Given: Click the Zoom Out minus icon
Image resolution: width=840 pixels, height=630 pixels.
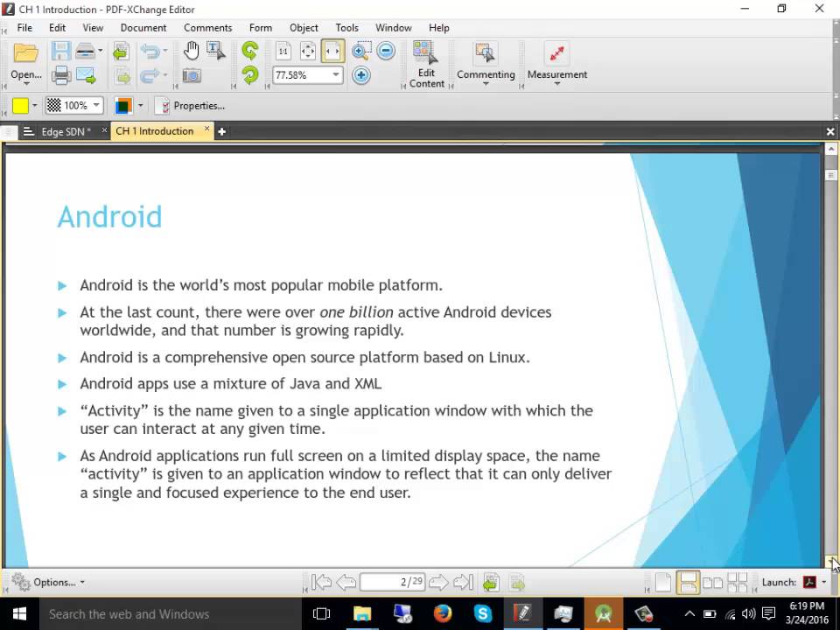Looking at the screenshot, I should pyautogui.click(x=386, y=51).
